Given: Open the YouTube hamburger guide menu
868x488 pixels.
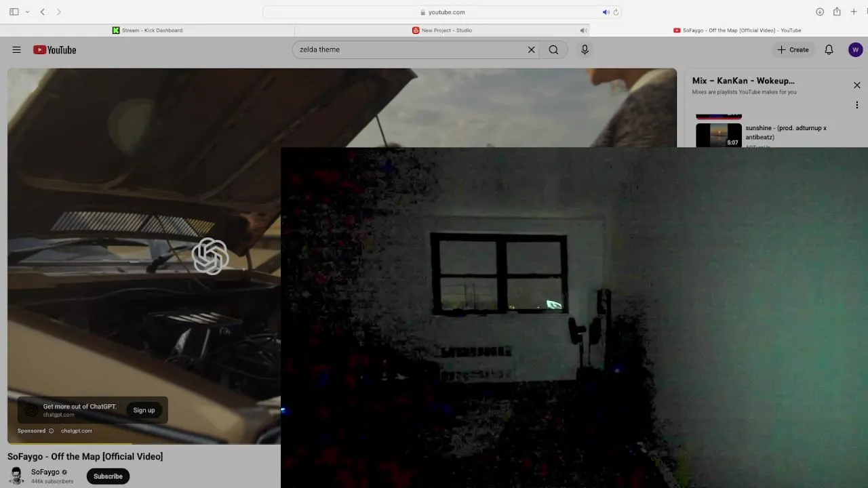Looking at the screenshot, I should [16, 49].
